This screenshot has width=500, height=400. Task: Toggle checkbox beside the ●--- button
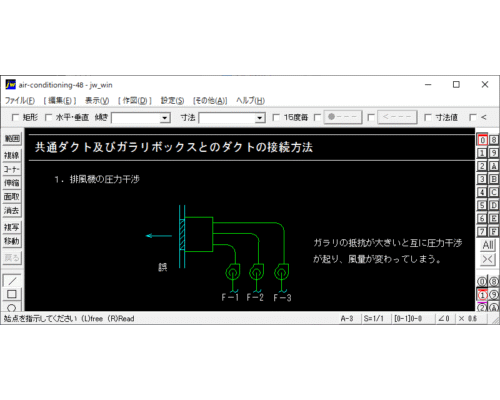coord(317,117)
